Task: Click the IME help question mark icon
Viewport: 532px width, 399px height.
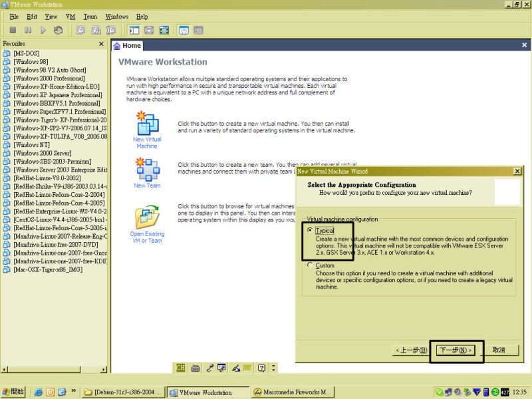Action: (x=261, y=368)
